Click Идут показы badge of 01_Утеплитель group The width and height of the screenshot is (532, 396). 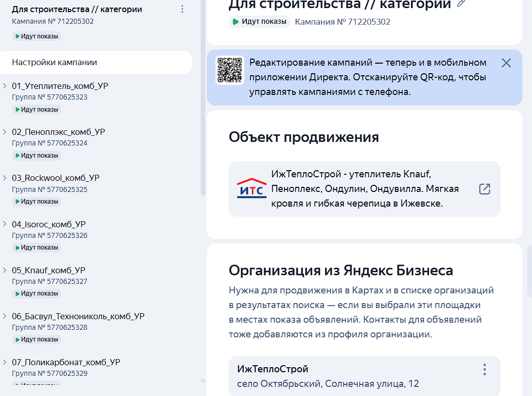tap(36, 110)
